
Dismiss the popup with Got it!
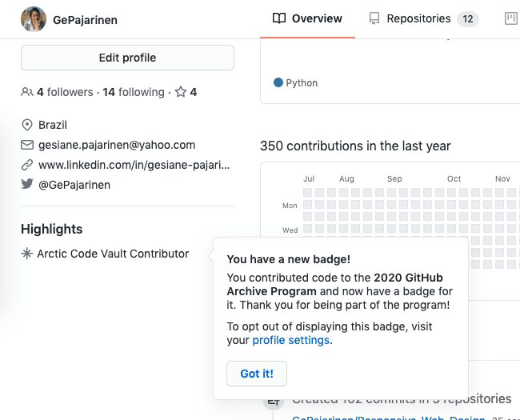pyautogui.click(x=257, y=374)
